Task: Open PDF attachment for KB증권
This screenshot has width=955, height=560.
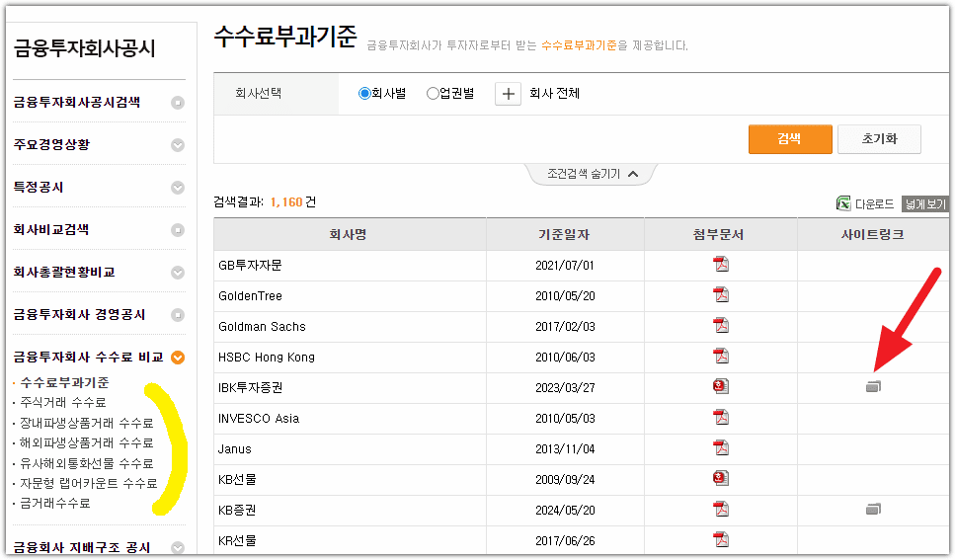Action: 721,509
